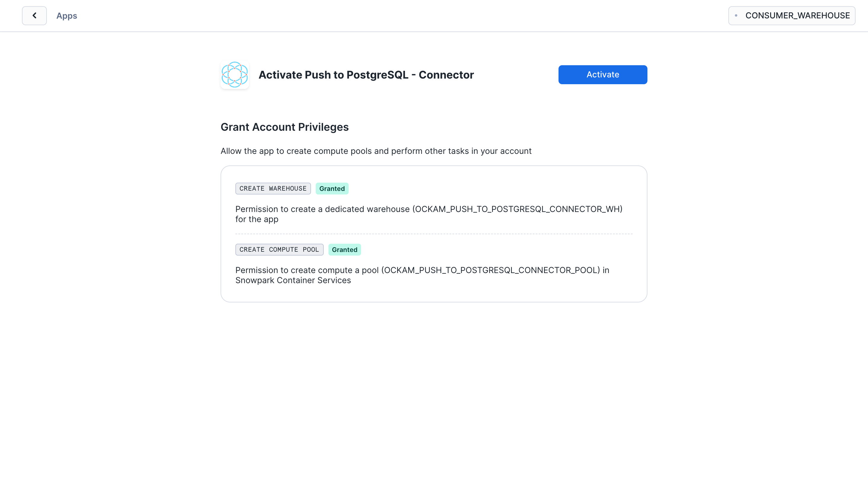Click the 'Permission to create a dedicated' text
Viewport: 868px width, 496px height.
[x=322, y=209]
